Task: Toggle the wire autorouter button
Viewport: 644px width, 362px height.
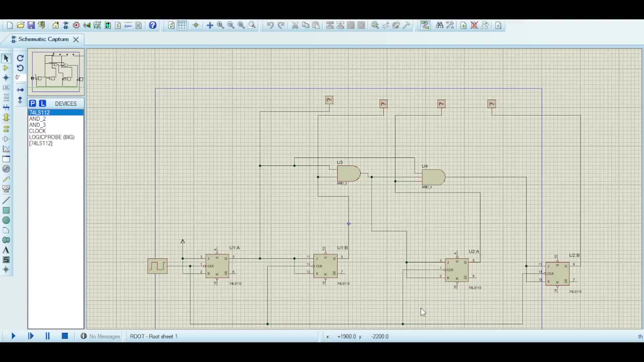Action: pos(425,25)
